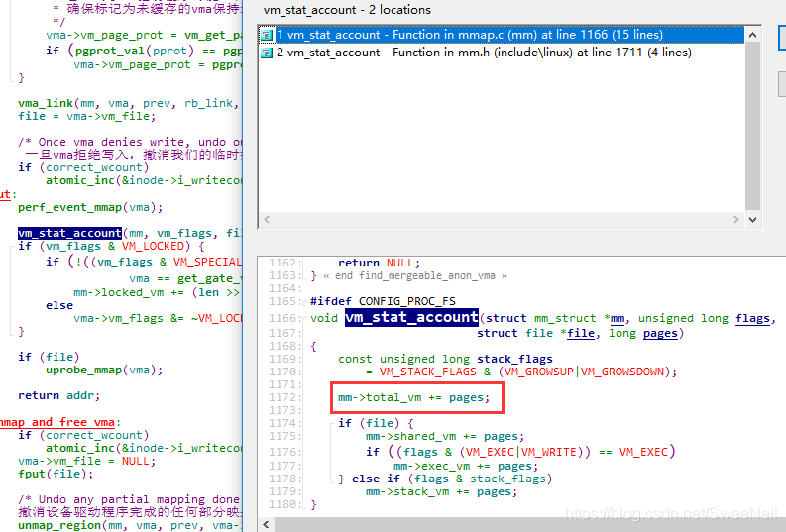Click mm->total_vm on line 1172
This screenshot has width=786, height=532.
coord(380,397)
